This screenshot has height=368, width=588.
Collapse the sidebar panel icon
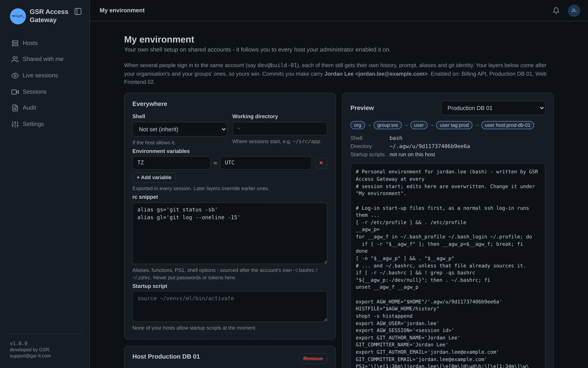pos(78,12)
